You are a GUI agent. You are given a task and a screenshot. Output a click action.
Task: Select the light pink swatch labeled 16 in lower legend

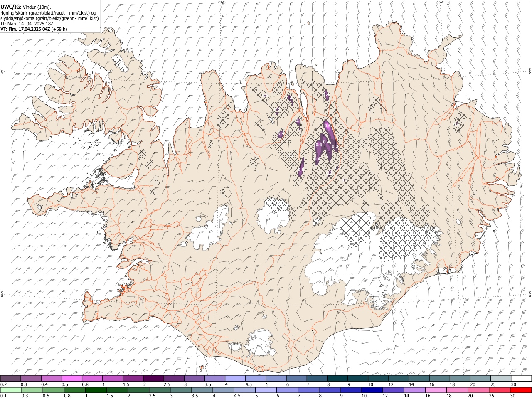pyautogui.click(x=436, y=390)
